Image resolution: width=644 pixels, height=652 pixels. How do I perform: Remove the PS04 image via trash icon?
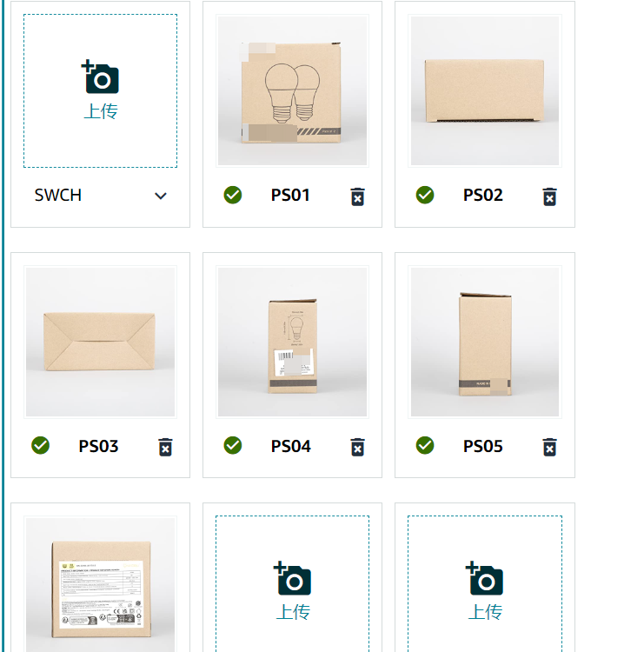(357, 448)
